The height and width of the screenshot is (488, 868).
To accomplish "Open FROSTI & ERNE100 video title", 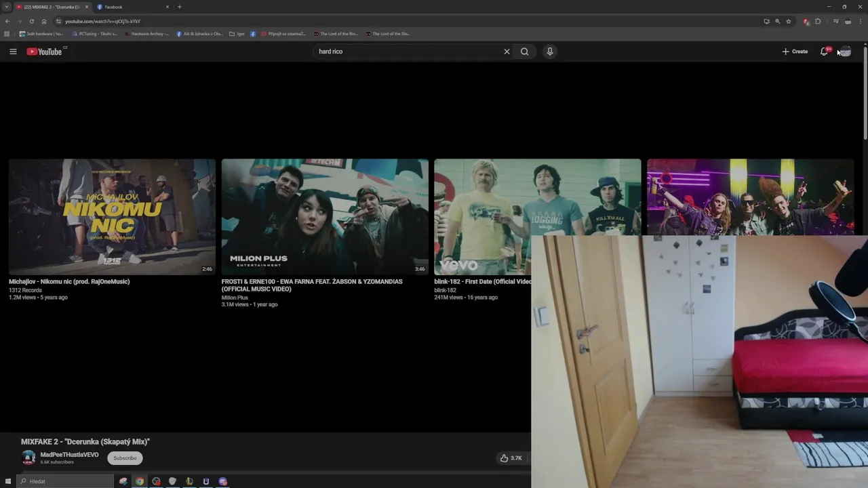I will tap(312, 285).
